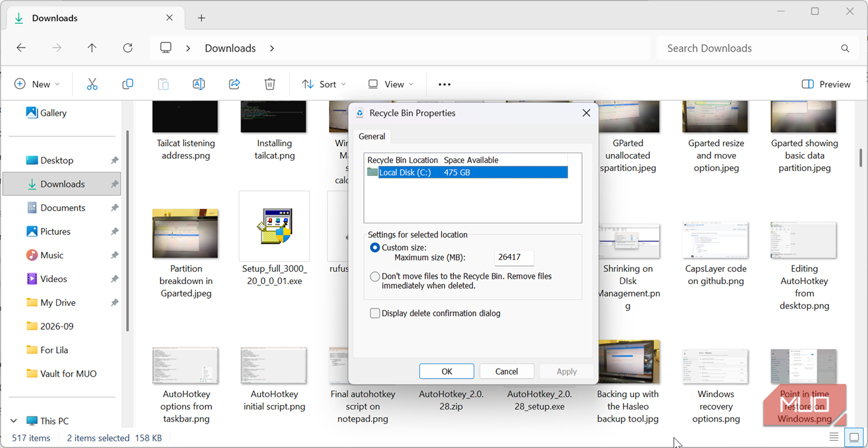The width and height of the screenshot is (868, 448).
Task: Select Local Disk (C:) in the location list
Action: point(466,172)
